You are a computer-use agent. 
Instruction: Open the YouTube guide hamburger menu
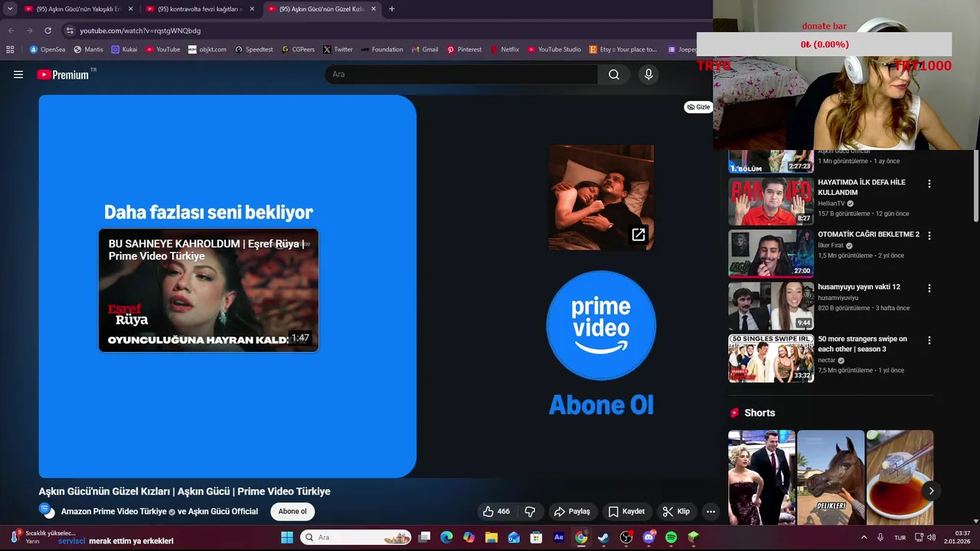click(18, 74)
